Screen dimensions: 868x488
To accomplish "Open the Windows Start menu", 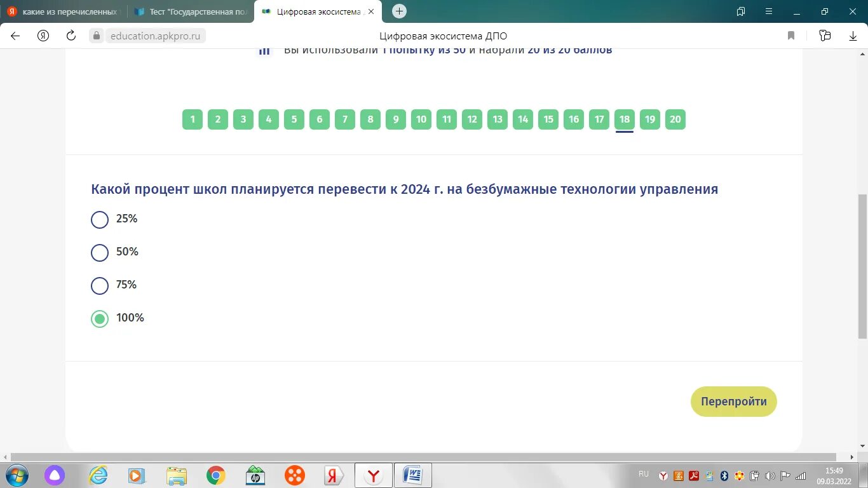I will tap(17, 475).
